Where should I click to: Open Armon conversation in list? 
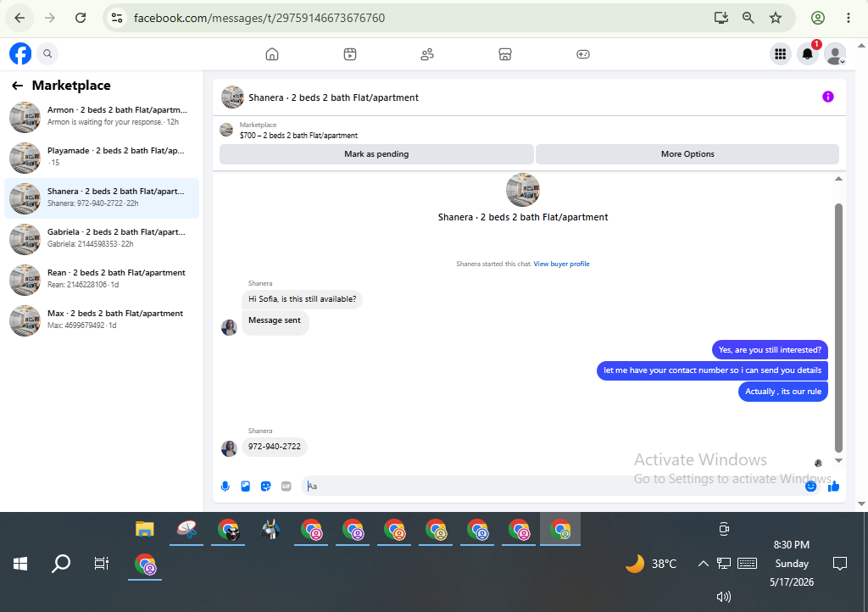click(x=102, y=117)
